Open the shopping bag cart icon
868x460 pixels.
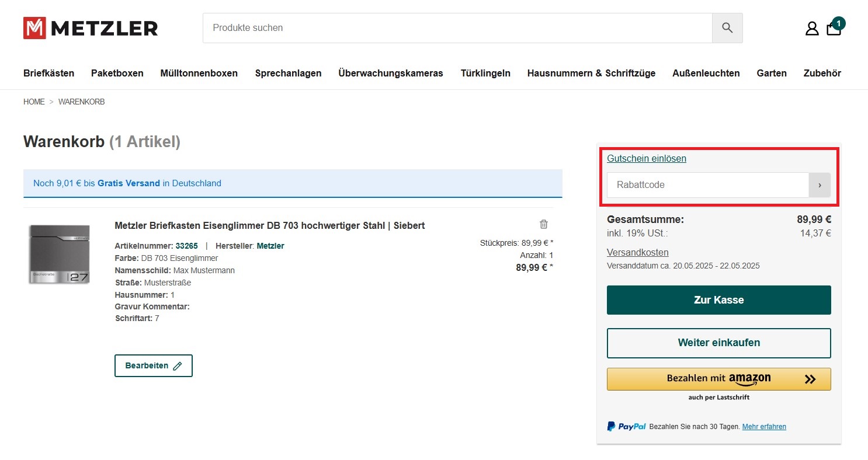pyautogui.click(x=834, y=28)
